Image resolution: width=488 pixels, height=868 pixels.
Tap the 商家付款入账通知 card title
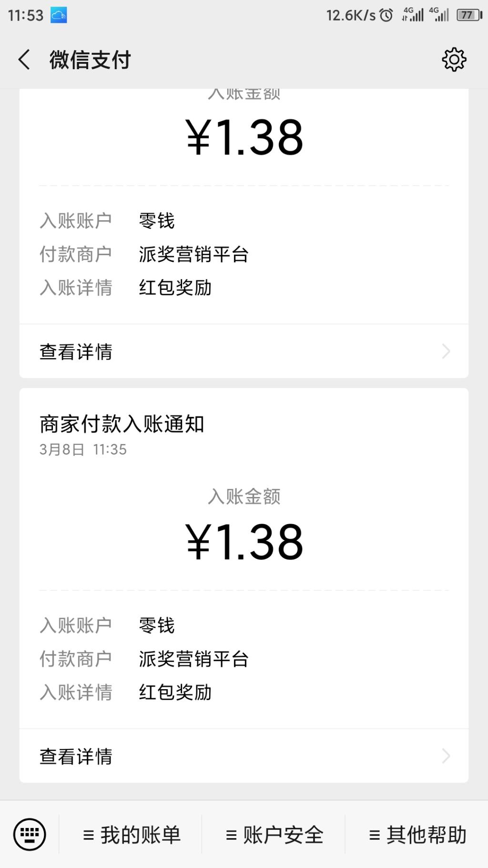pos(122,424)
